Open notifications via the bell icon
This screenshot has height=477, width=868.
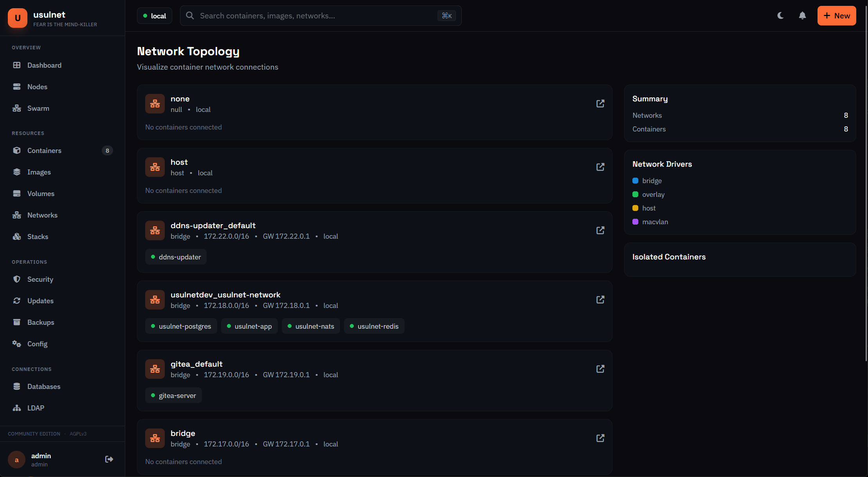click(802, 16)
